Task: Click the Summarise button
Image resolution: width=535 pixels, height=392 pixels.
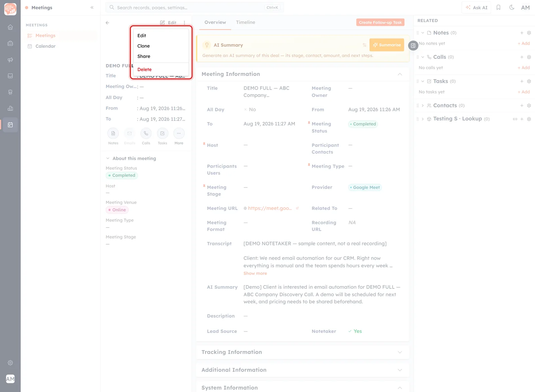Action: pos(387,45)
